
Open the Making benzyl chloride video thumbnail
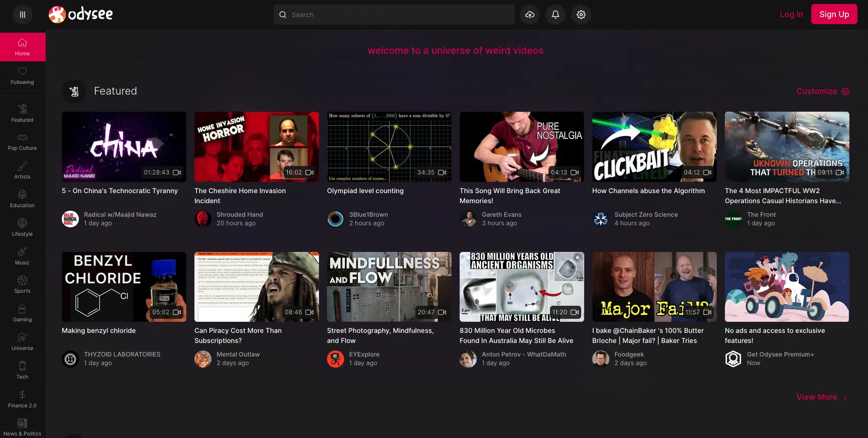tap(124, 287)
